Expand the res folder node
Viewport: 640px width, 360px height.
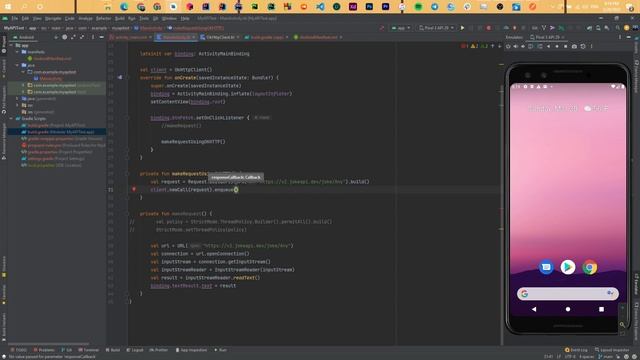(17, 105)
